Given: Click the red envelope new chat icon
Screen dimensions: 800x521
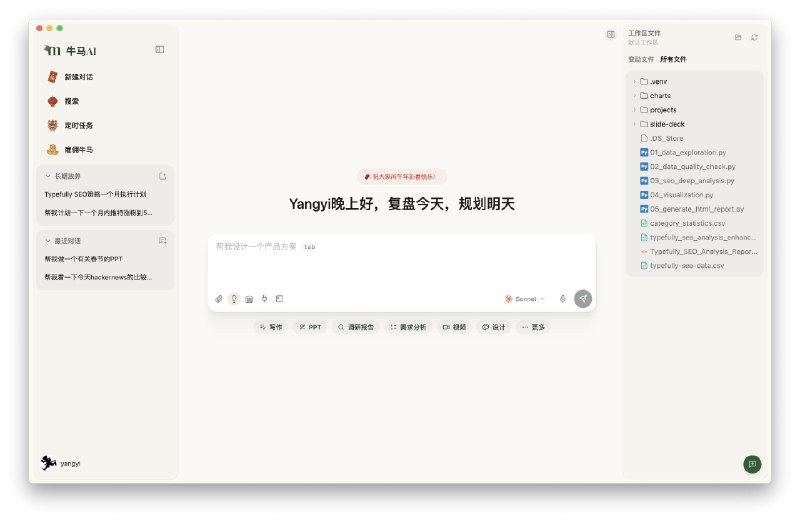Looking at the screenshot, I should click(52, 77).
